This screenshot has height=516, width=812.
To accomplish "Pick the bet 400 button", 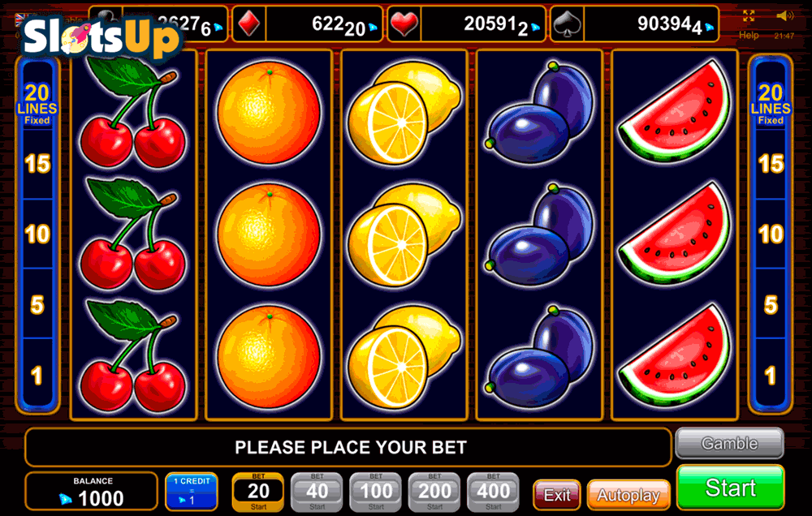I will (493, 492).
